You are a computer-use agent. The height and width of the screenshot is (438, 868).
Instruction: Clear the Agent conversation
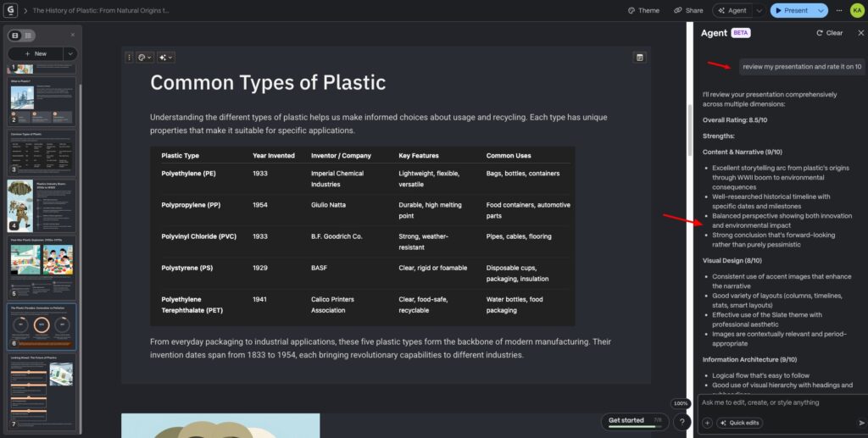click(x=829, y=33)
